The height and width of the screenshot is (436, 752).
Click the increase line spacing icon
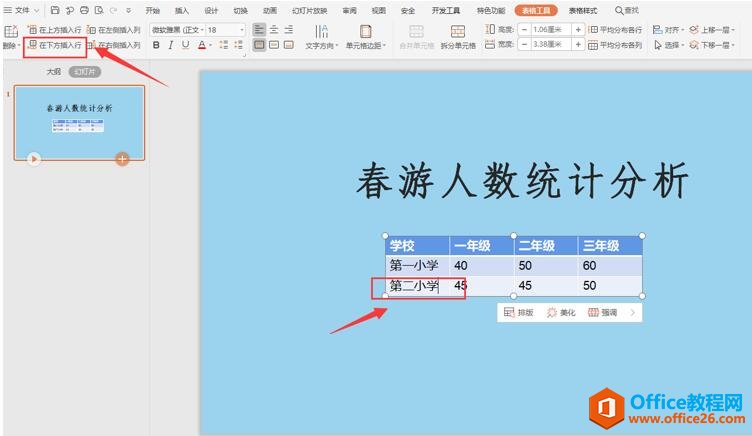coord(223,45)
